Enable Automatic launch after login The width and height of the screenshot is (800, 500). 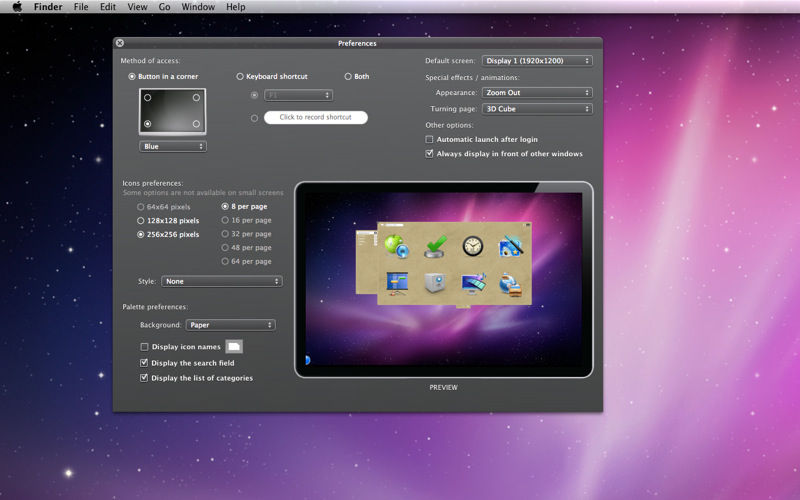pyautogui.click(x=429, y=140)
